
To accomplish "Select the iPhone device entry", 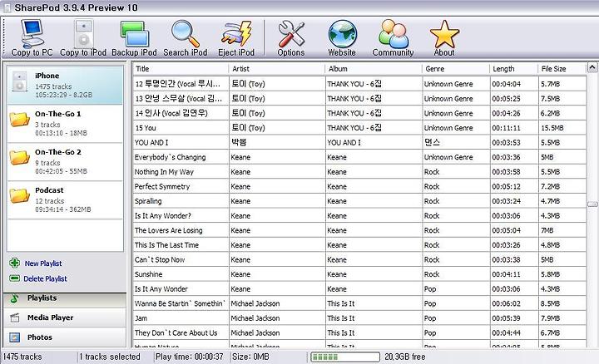I will tap(65, 85).
